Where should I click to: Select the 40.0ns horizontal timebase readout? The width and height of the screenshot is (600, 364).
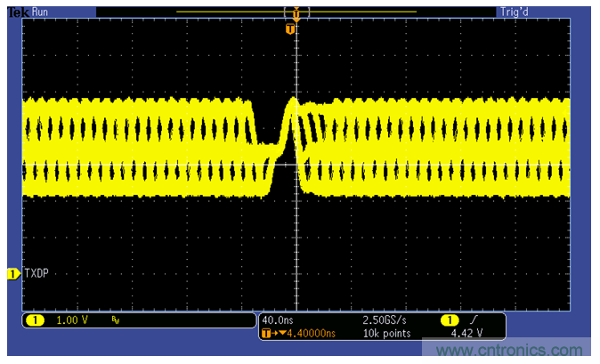tap(279, 320)
